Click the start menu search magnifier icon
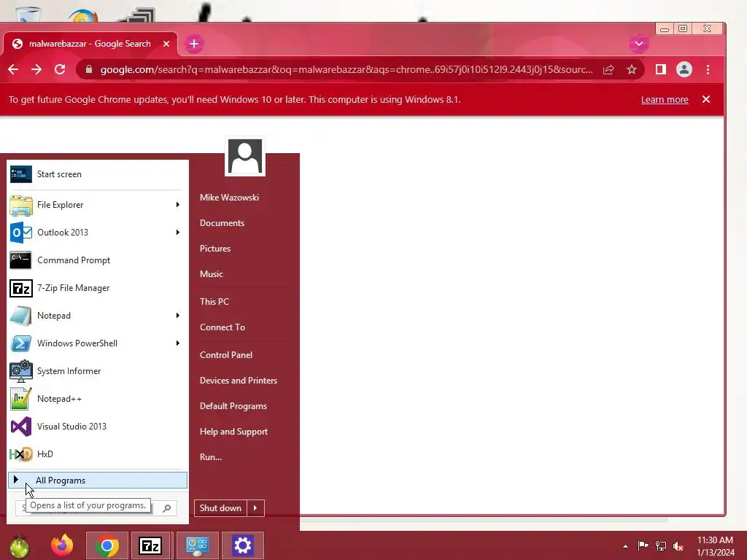This screenshot has width=747, height=560. [167, 508]
